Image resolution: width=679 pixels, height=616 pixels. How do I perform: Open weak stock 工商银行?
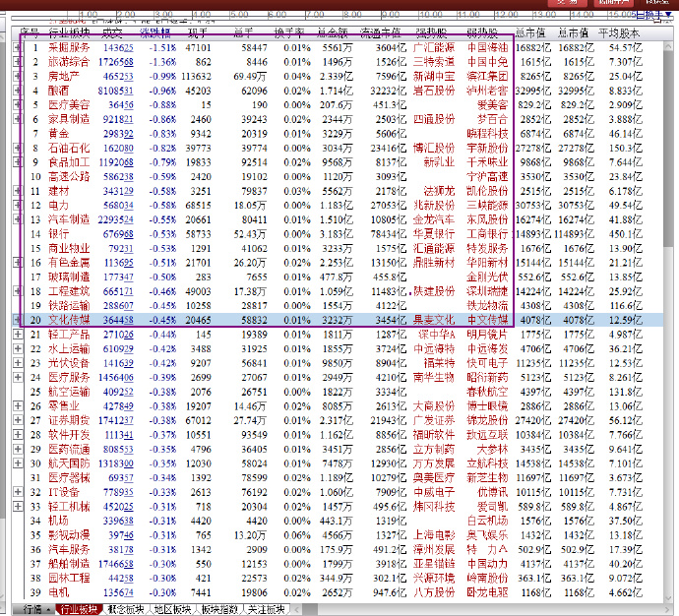coord(487,234)
